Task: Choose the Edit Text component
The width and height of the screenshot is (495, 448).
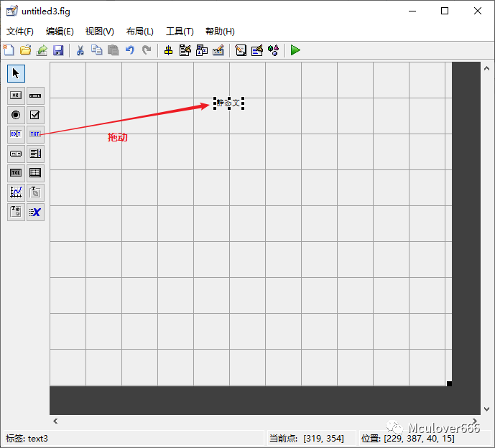Action: [16, 134]
